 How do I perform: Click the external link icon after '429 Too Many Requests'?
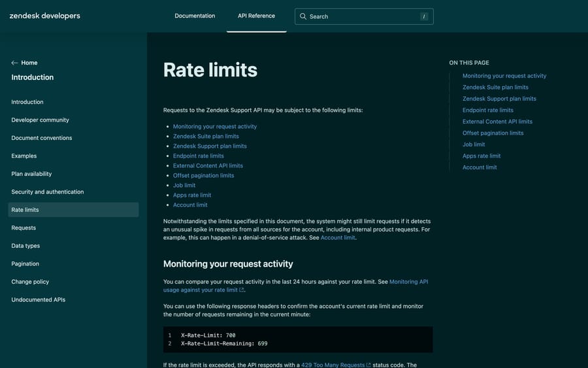[368, 365]
